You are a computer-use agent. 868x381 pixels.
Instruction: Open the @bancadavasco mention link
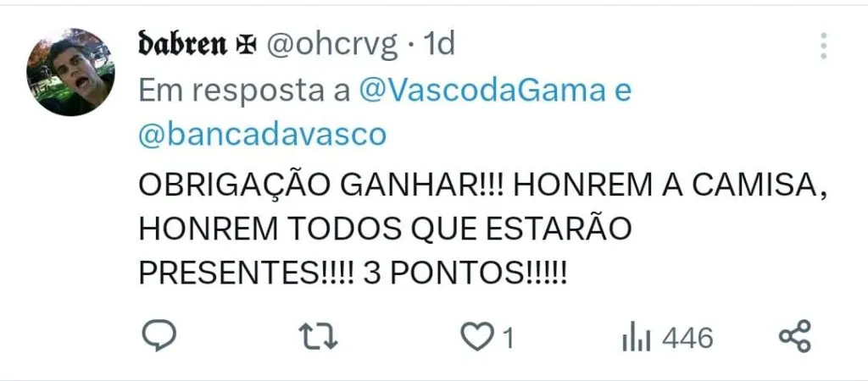(x=262, y=135)
